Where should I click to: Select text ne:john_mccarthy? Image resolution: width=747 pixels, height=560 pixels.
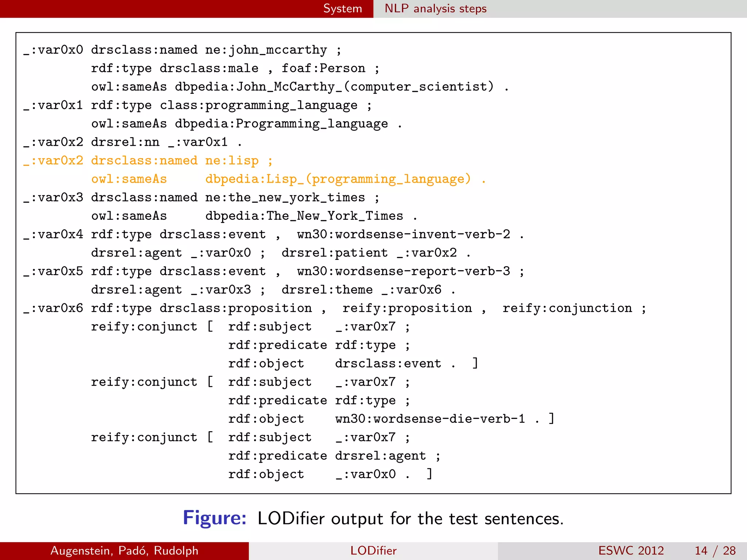266,50
